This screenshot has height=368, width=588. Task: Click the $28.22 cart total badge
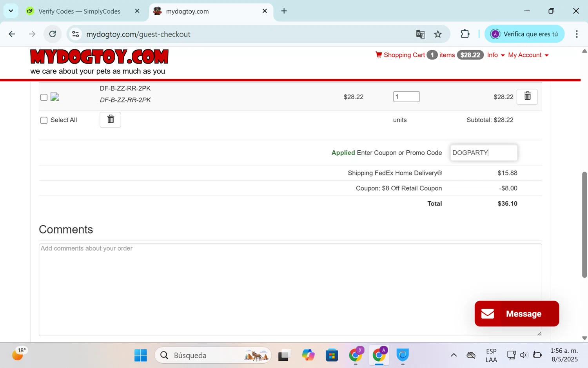tap(470, 55)
